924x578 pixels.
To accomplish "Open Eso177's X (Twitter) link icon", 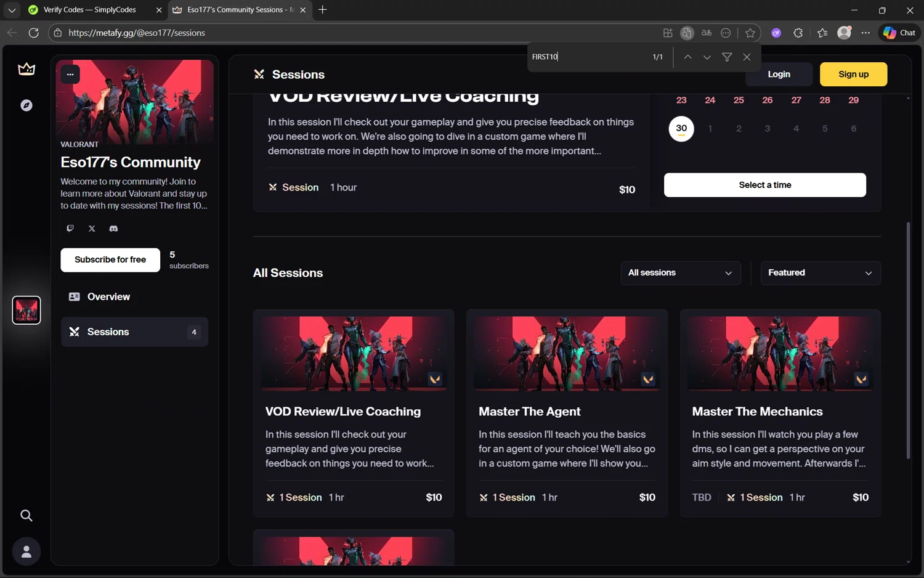I will coord(92,229).
